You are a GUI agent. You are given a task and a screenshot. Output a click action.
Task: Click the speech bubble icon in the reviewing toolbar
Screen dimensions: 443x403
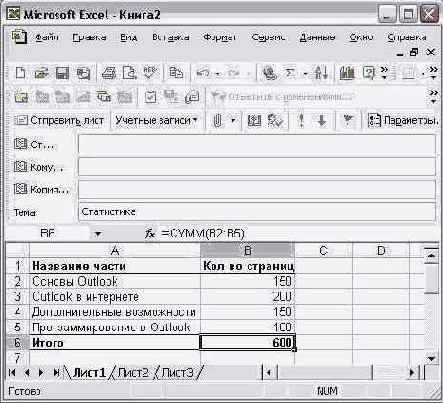[x=192, y=97]
